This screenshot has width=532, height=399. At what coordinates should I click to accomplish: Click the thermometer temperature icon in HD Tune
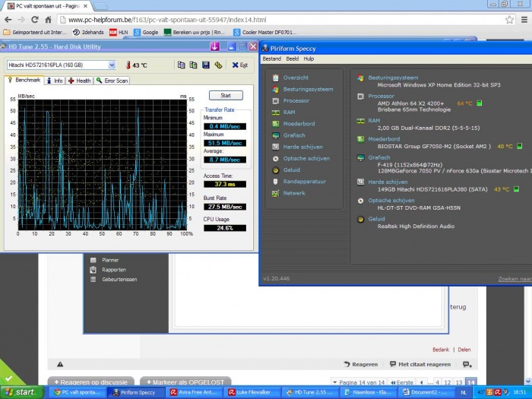click(128, 65)
